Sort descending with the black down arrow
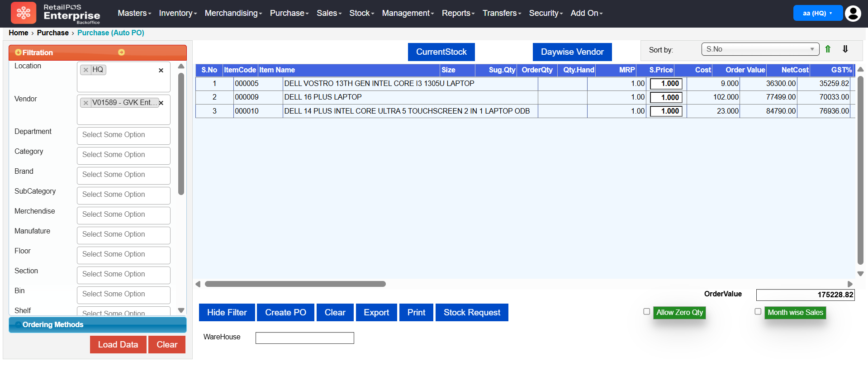 coord(845,49)
